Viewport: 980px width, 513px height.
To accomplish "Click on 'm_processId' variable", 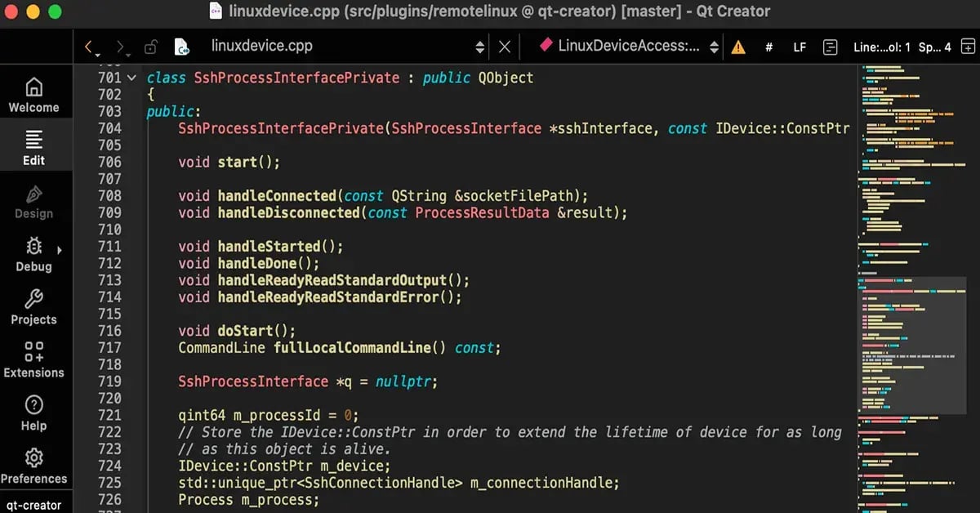I will (x=277, y=415).
